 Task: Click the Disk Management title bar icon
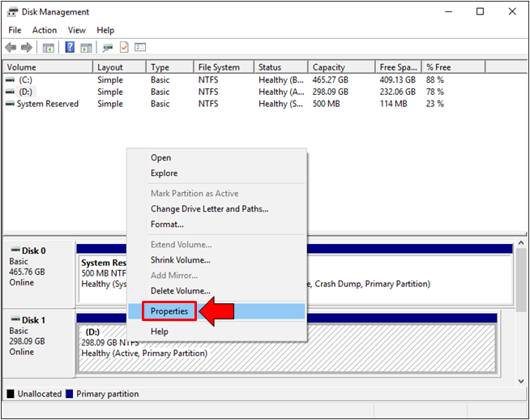tap(12, 12)
